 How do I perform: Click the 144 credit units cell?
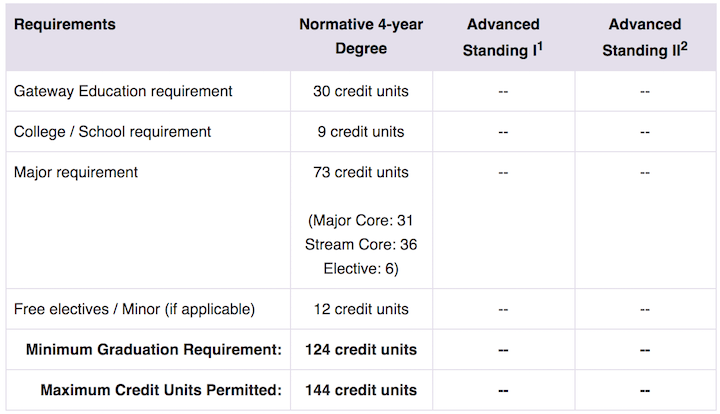pyautogui.click(x=360, y=390)
